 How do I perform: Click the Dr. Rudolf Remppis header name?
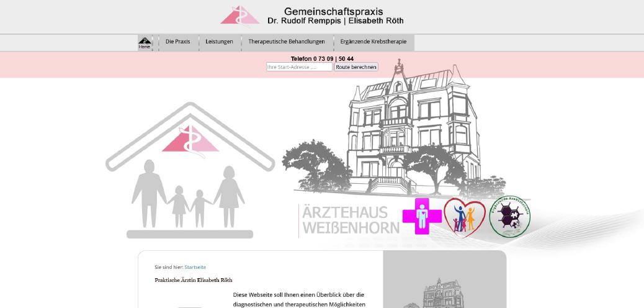[x=303, y=20]
